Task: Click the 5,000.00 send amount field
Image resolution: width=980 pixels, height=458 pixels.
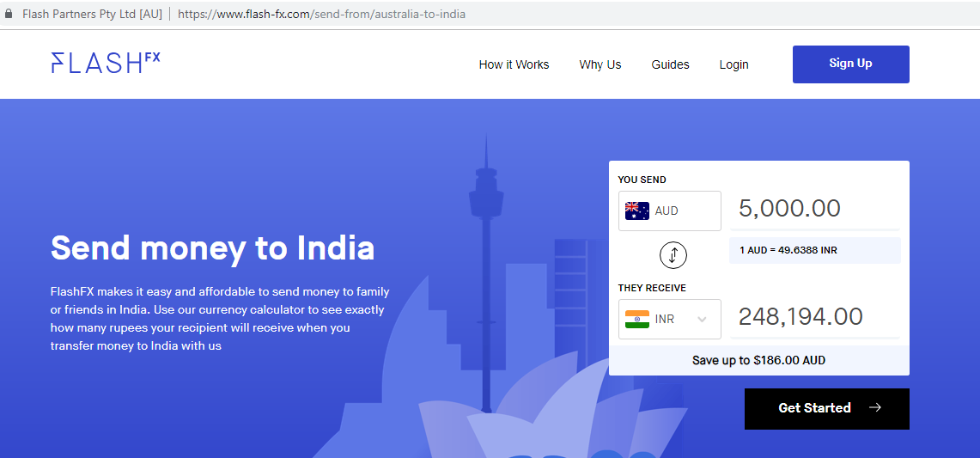Action: pos(815,209)
